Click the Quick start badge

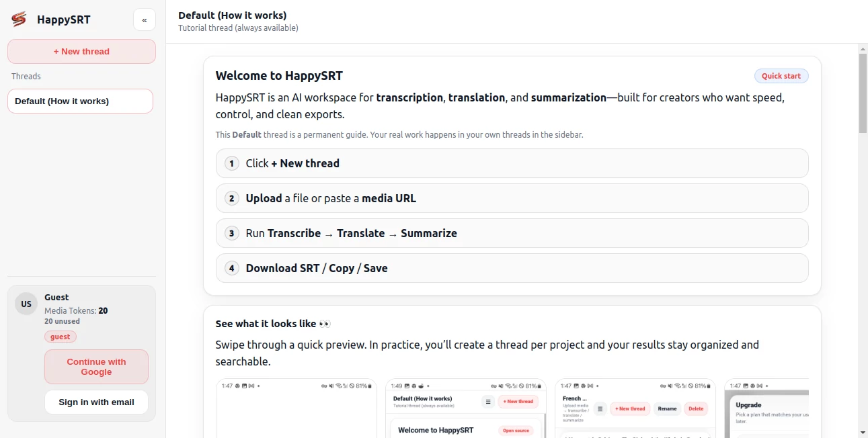click(781, 76)
